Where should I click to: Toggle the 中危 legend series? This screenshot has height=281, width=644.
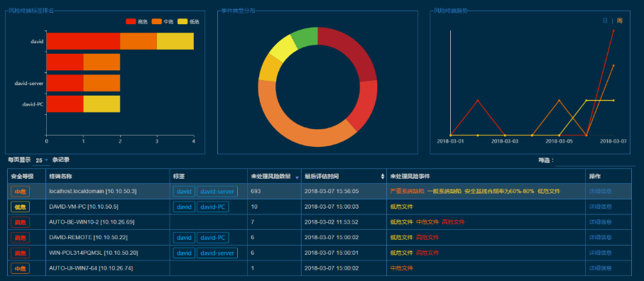pyautogui.click(x=162, y=21)
